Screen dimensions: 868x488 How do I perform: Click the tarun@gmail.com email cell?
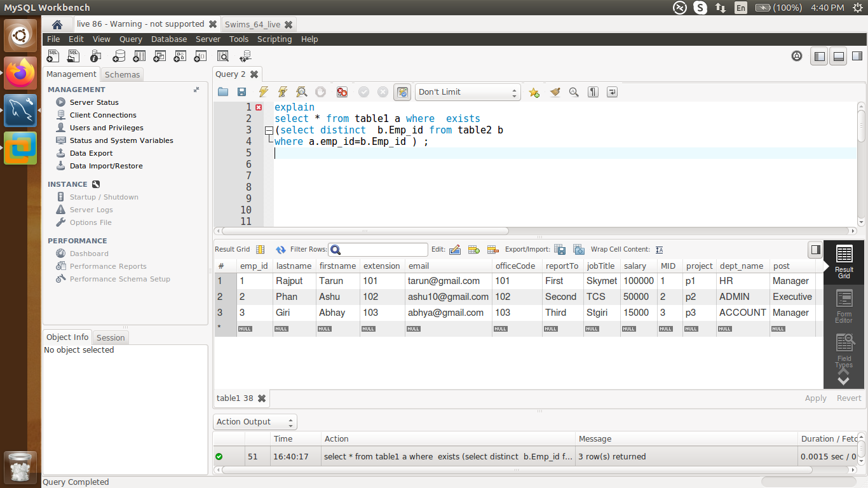(x=449, y=281)
